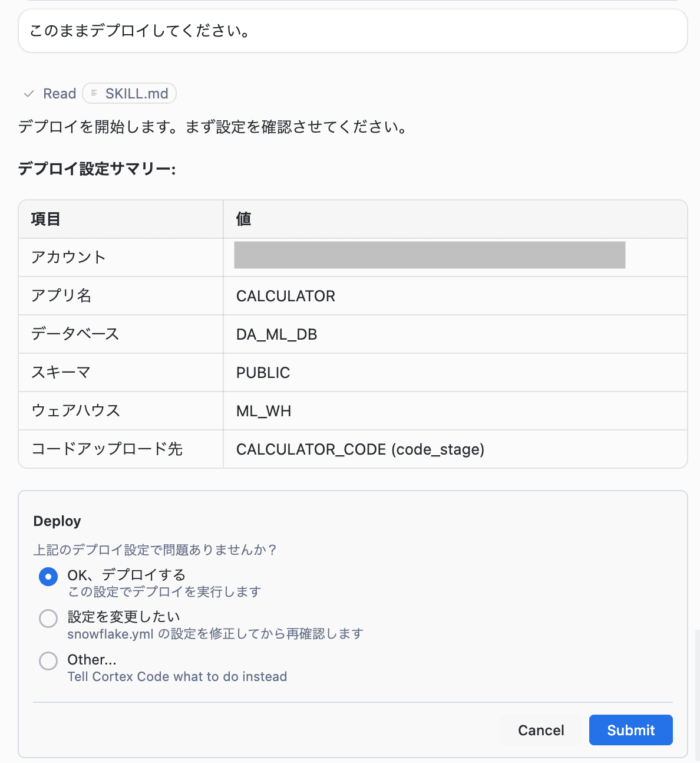Click the Cancel button
The width and height of the screenshot is (700, 763).
[541, 730]
